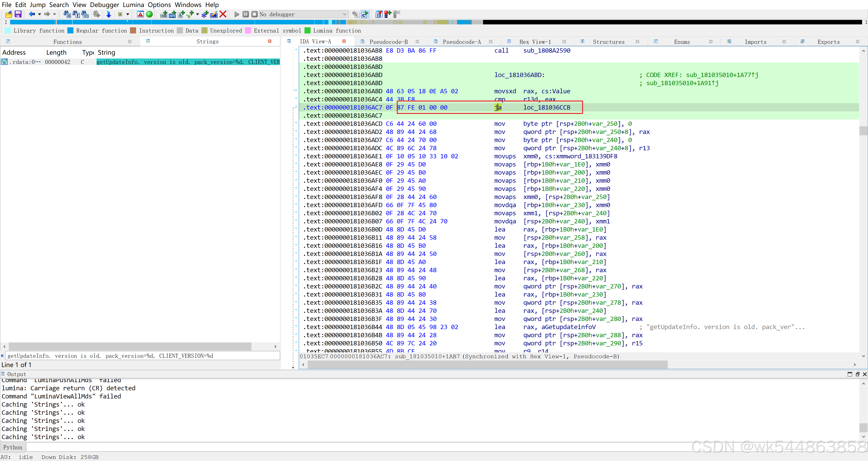Click the red X delete icon

coord(223,14)
